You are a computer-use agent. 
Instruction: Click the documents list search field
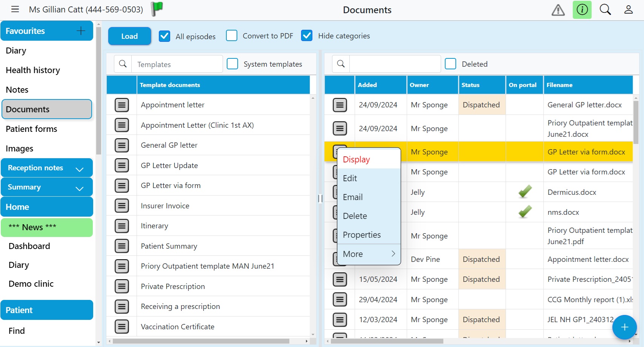pos(395,64)
